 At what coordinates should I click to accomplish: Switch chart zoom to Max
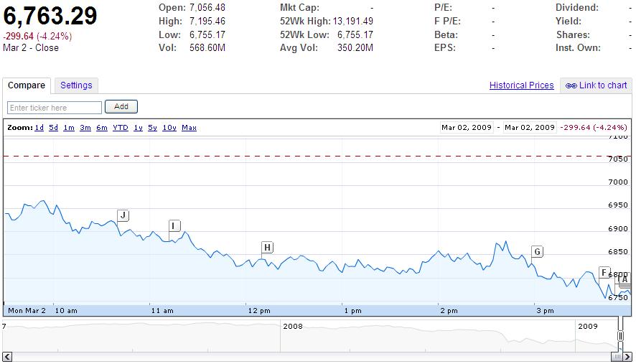click(189, 128)
